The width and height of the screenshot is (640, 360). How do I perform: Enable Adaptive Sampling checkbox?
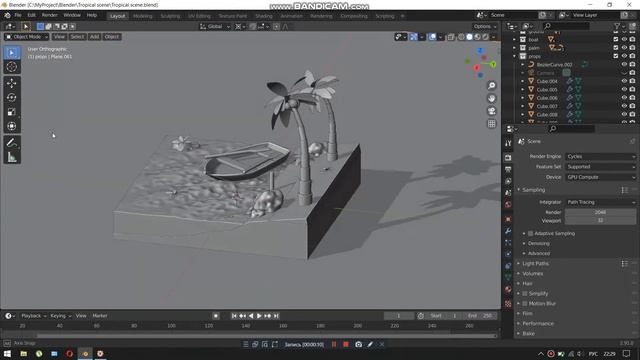point(531,233)
